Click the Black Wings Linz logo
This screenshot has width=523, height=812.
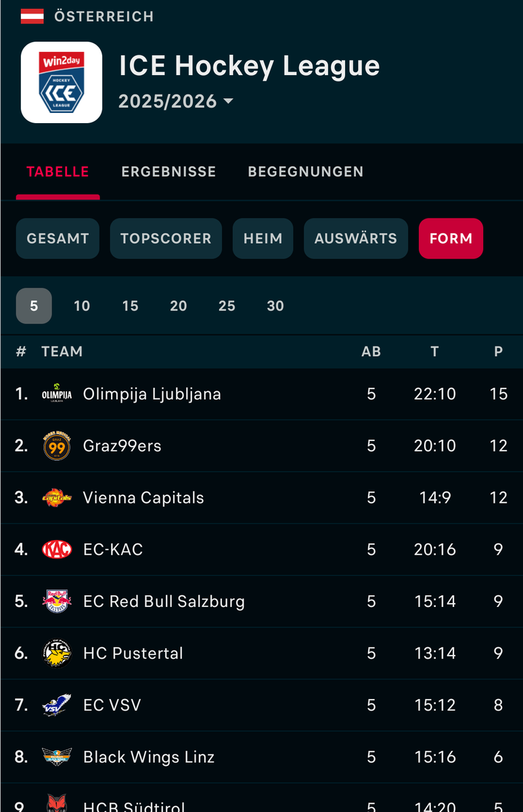tap(57, 757)
